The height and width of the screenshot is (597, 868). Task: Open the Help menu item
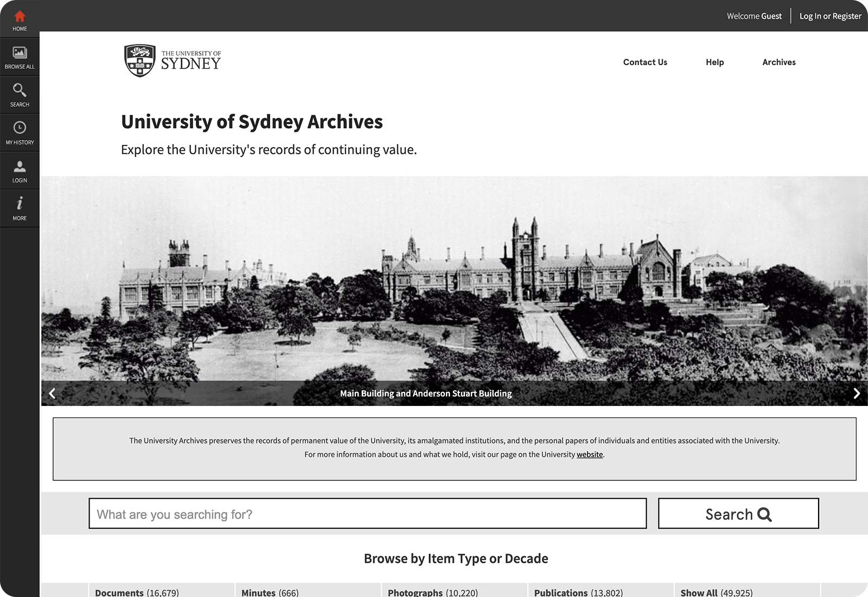(714, 62)
